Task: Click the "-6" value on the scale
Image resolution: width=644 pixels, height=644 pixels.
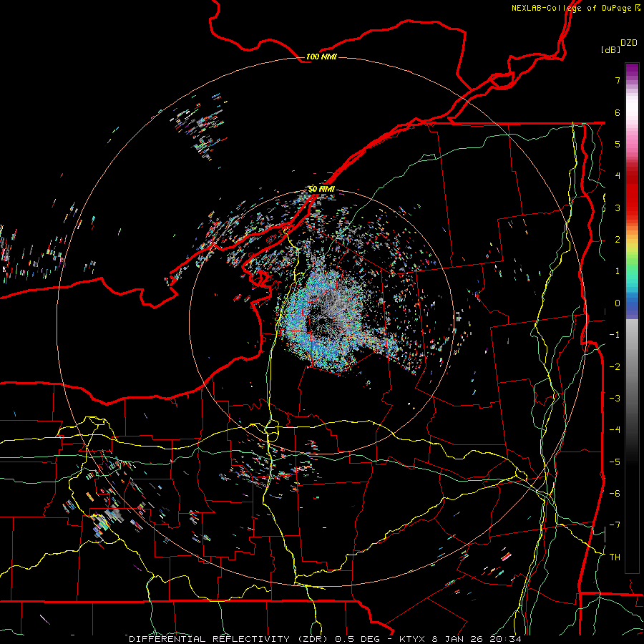Action: [x=615, y=493]
